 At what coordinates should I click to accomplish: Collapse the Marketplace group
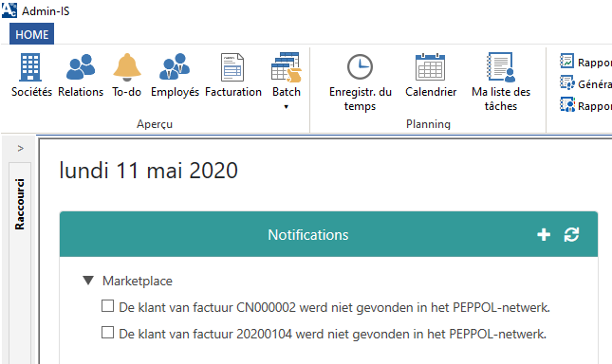pyautogui.click(x=88, y=281)
